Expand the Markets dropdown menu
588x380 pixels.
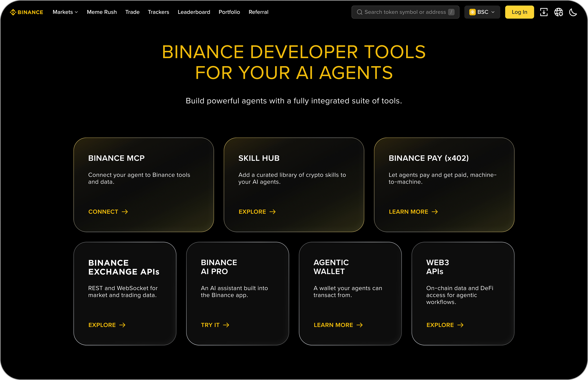click(x=65, y=12)
